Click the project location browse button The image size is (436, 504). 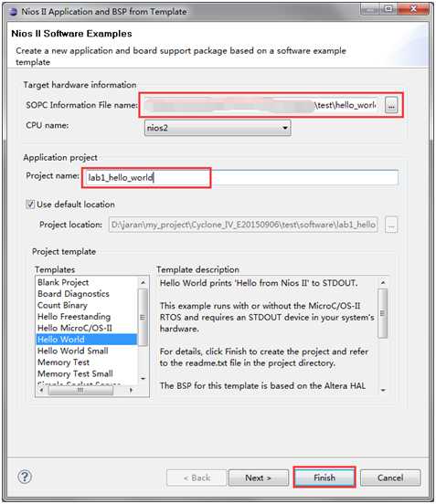coord(391,225)
